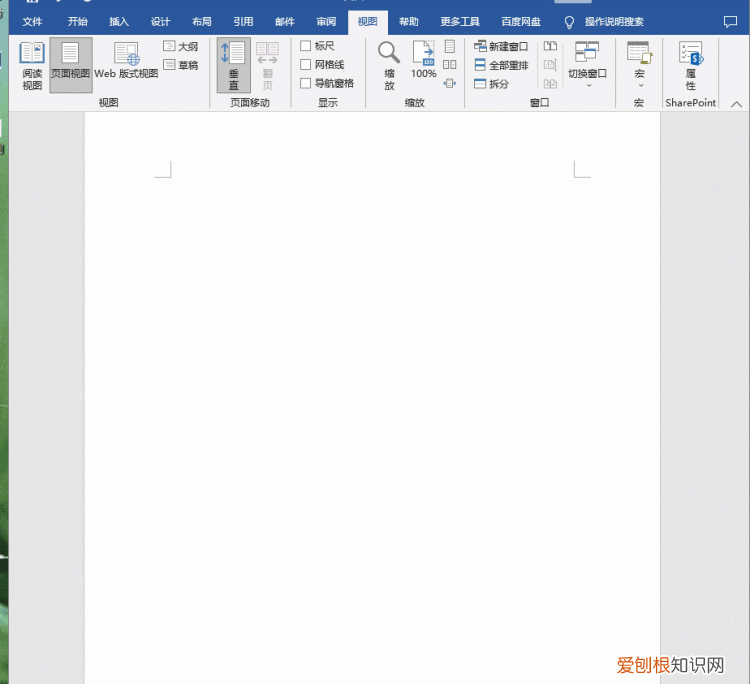This screenshot has height=684, width=750.
Task: Click Arrange All (全部重排)
Action: [x=501, y=65]
